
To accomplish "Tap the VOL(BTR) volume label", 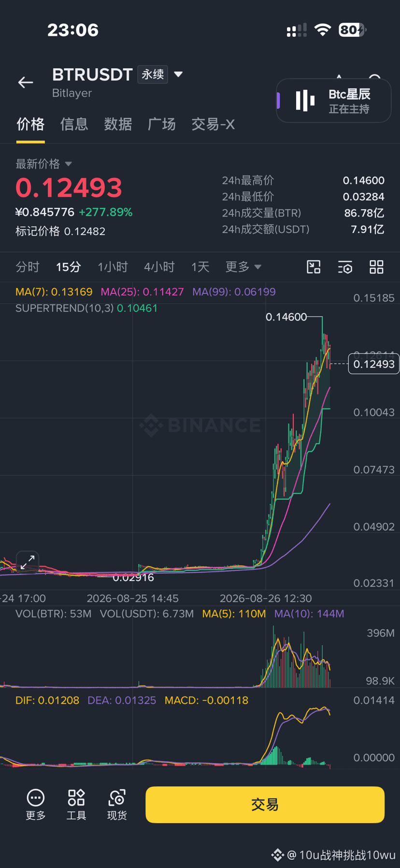I will (53, 614).
